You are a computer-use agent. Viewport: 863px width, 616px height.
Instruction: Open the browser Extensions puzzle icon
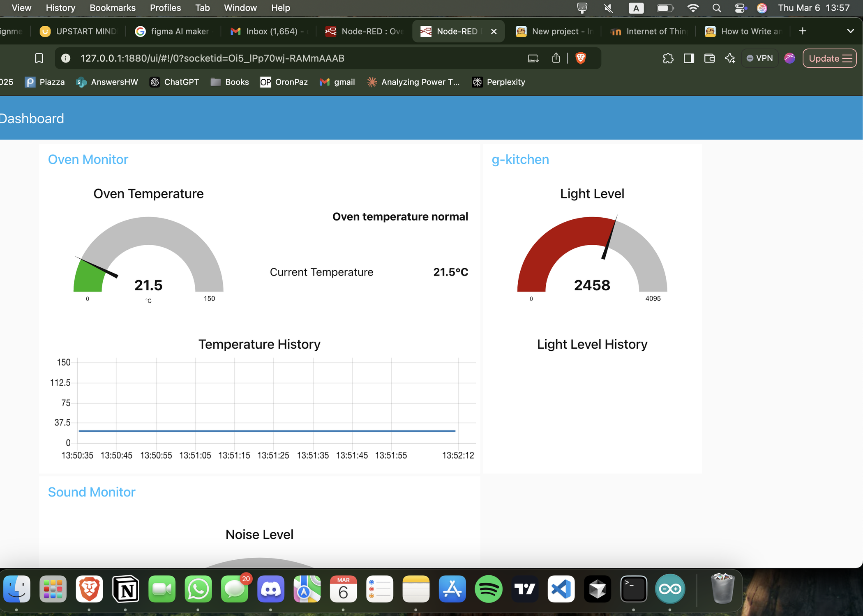click(x=668, y=58)
